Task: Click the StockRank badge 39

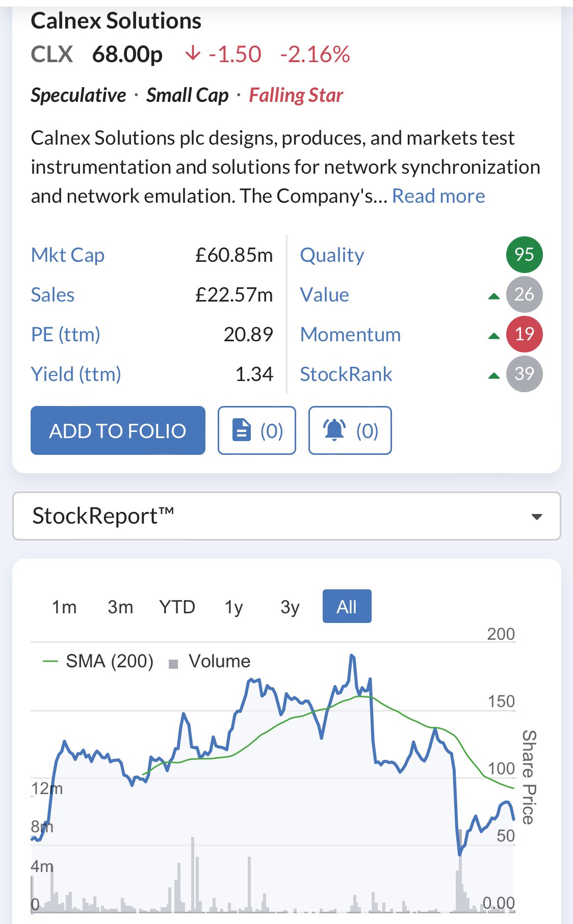Action: point(524,374)
